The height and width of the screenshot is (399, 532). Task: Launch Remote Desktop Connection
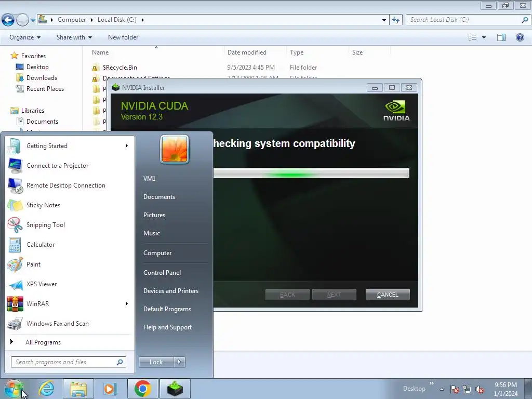[70, 185]
